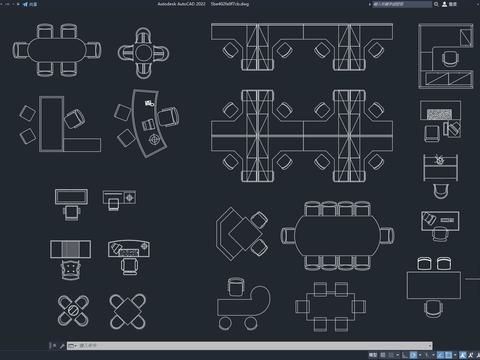The height and width of the screenshot is (360, 480).
Task: Expand the command line history arrow
Action: [430, 346]
